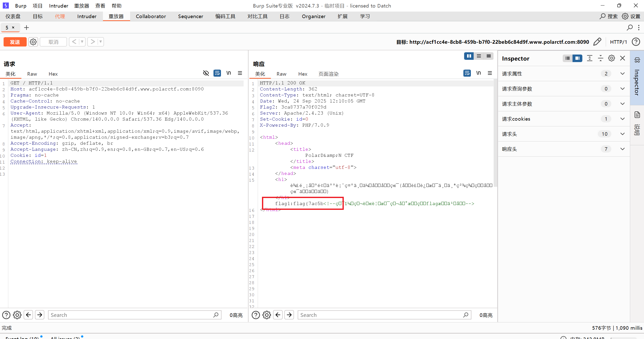Click the 发送 send button
644x339 pixels.
(15, 42)
